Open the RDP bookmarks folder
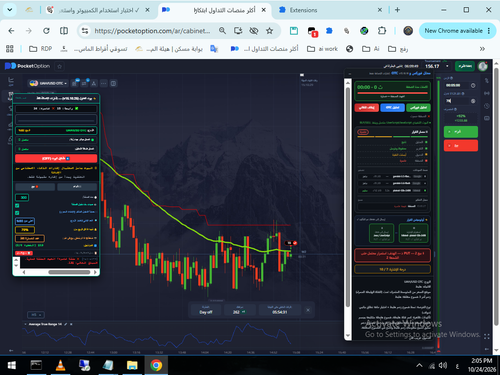The width and height of the screenshot is (500, 375). tap(40, 49)
